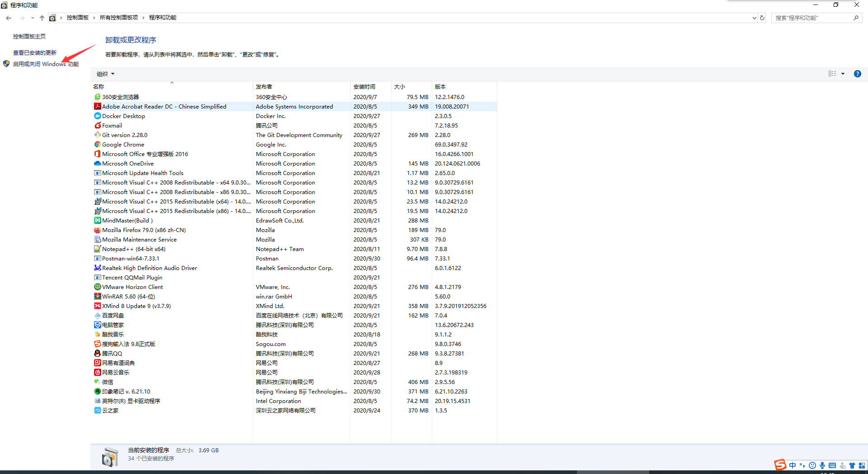
Task: Click the refresh button in address bar
Action: pos(762,18)
